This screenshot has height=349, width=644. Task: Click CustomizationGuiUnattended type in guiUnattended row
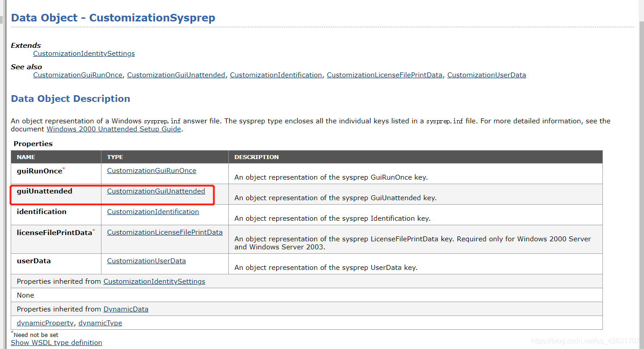tap(156, 191)
